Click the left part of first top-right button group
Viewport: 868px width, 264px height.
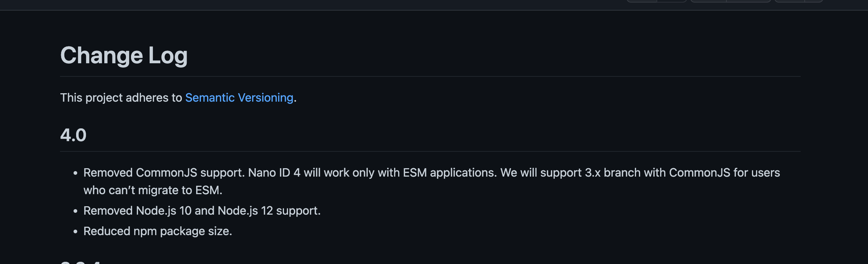click(x=642, y=1)
